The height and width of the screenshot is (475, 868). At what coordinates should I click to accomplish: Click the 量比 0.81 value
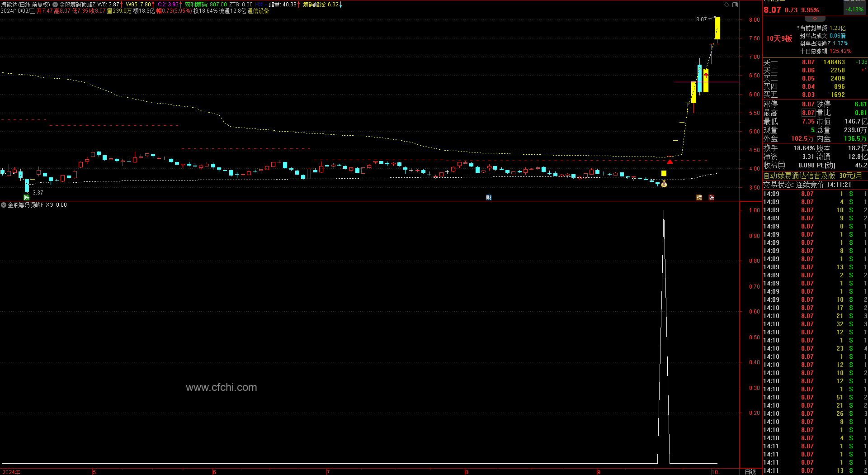pyautogui.click(x=861, y=113)
